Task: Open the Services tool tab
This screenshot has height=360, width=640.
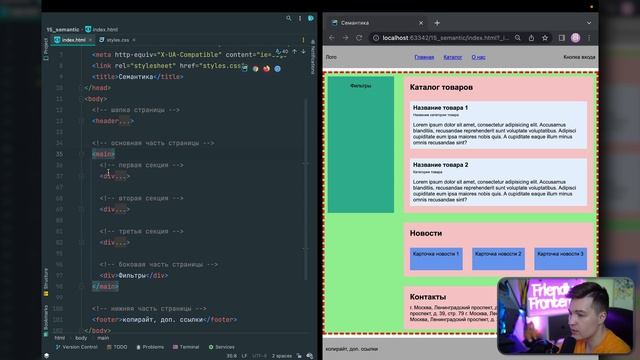Action: click(x=222, y=347)
